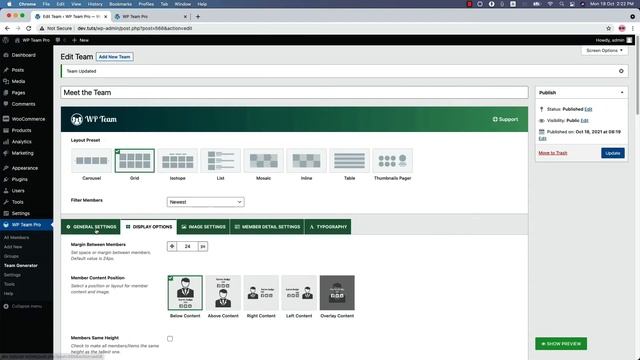Viewport: 640px width, 360px height.
Task: Choose Below Content member position
Action: coord(185,293)
